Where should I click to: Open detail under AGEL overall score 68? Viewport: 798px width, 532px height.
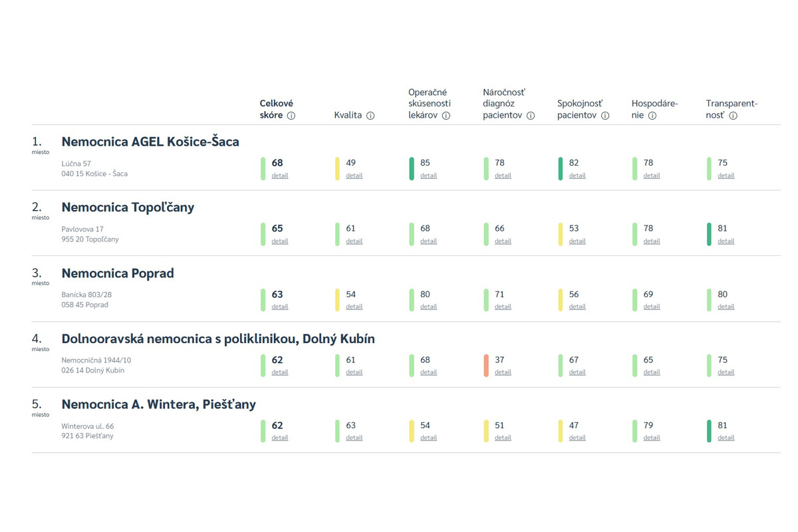tap(280, 176)
